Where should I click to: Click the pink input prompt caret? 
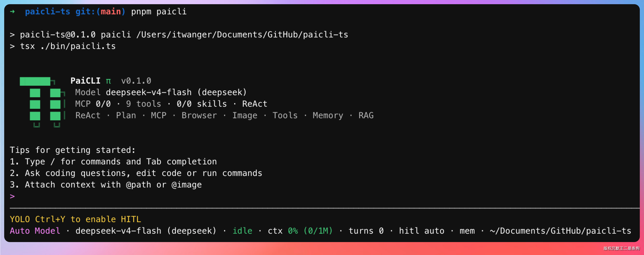[12, 196]
